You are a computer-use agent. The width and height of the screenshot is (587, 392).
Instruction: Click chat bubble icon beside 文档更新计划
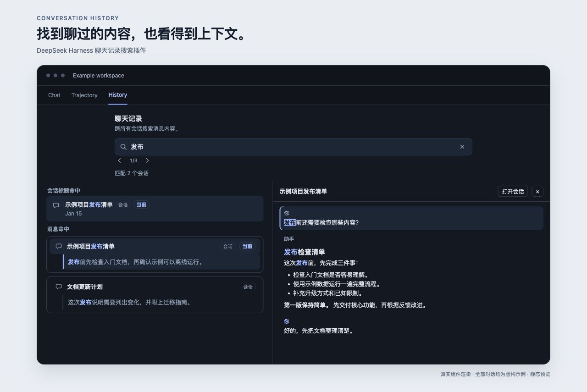(59, 287)
